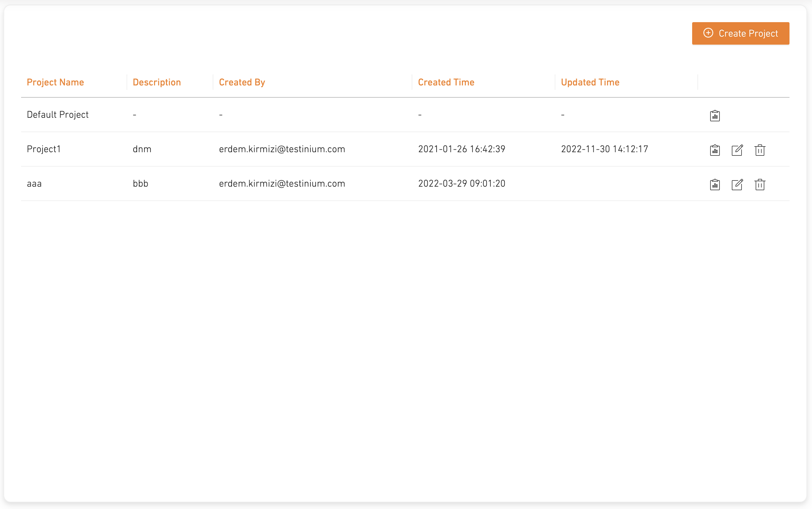Click aaa created time 2022-03-29

(462, 183)
